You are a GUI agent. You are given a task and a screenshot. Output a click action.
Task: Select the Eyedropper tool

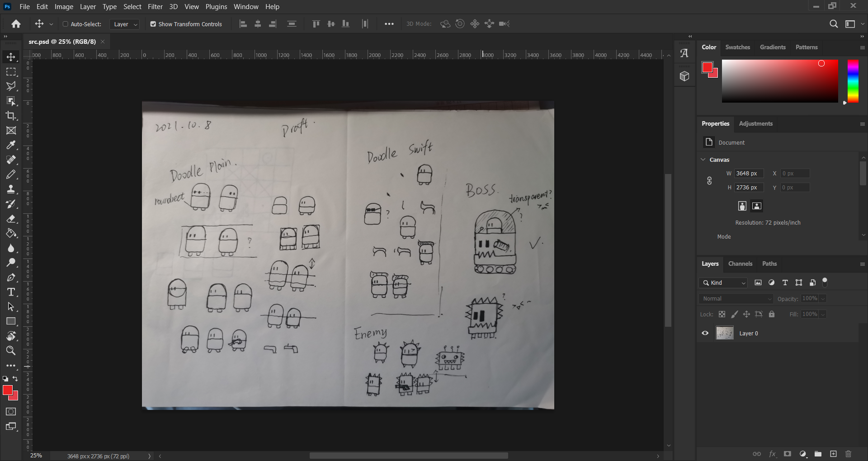point(11,145)
